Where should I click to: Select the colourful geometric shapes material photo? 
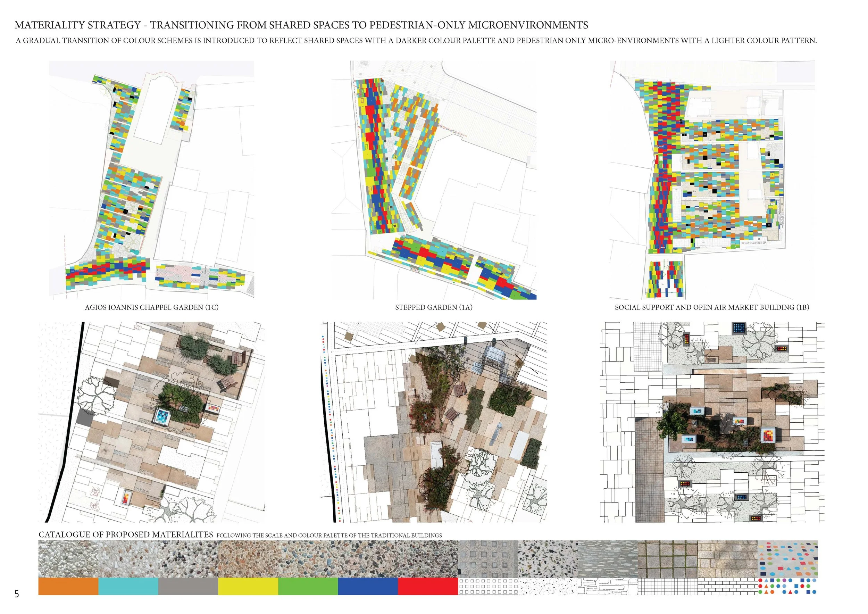tap(787, 558)
